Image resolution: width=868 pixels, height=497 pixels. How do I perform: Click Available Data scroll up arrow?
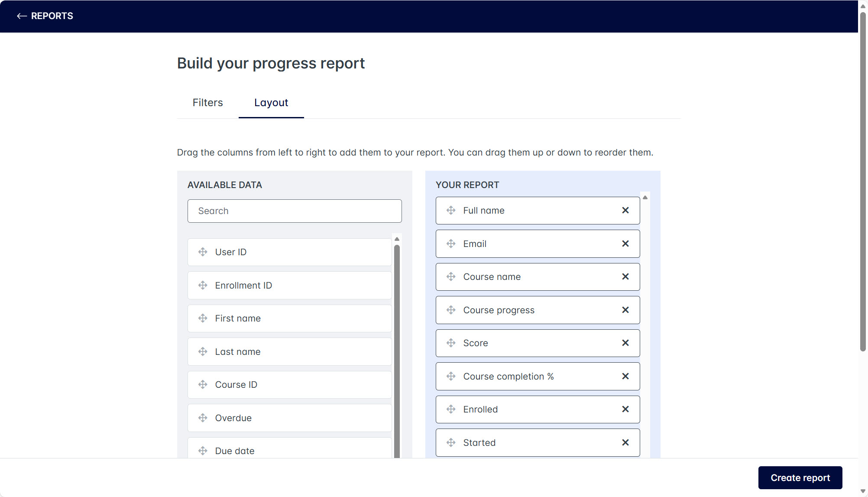tap(397, 239)
